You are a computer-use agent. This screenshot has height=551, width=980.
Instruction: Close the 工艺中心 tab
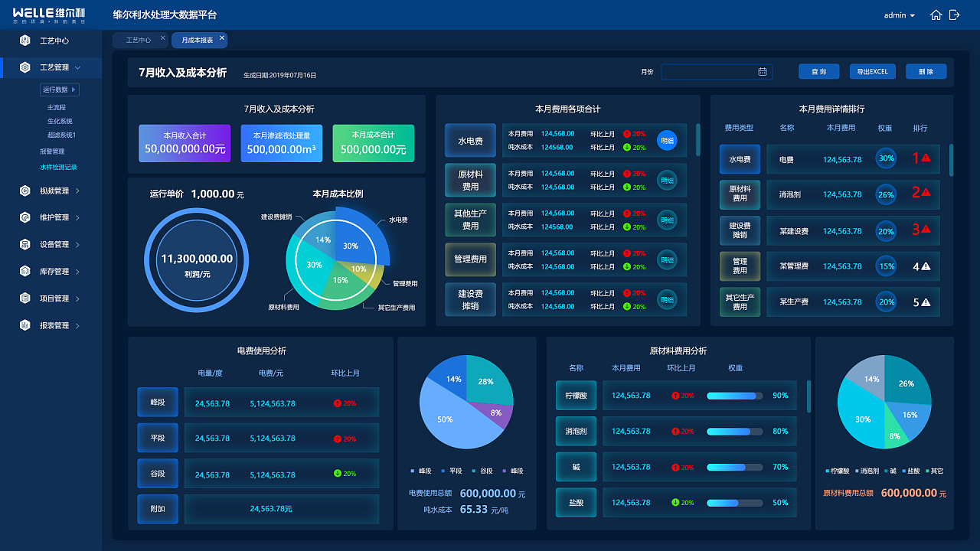pyautogui.click(x=162, y=38)
